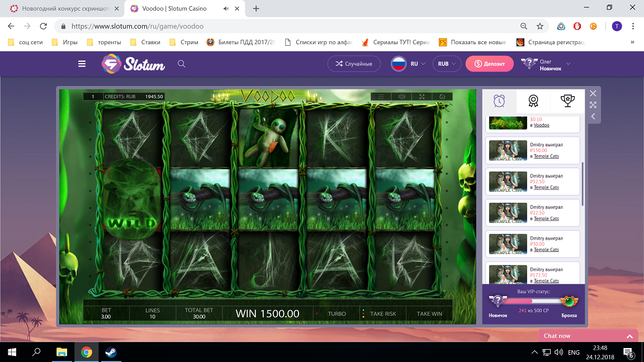Image resolution: width=644 pixels, height=362 pixels.
Task: Open File Explorer from the taskbar
Action: 61,352
